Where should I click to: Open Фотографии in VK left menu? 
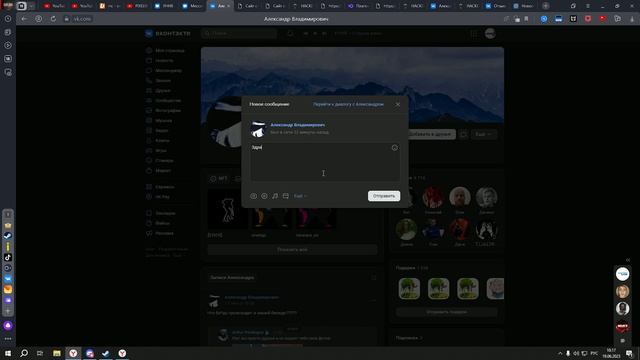168,111
